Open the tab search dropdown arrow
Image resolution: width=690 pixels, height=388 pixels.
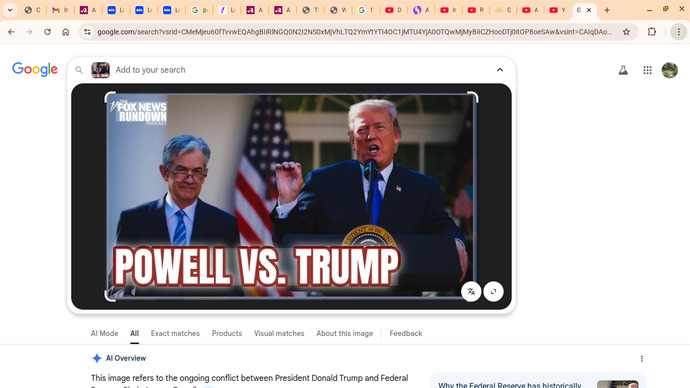10,10
